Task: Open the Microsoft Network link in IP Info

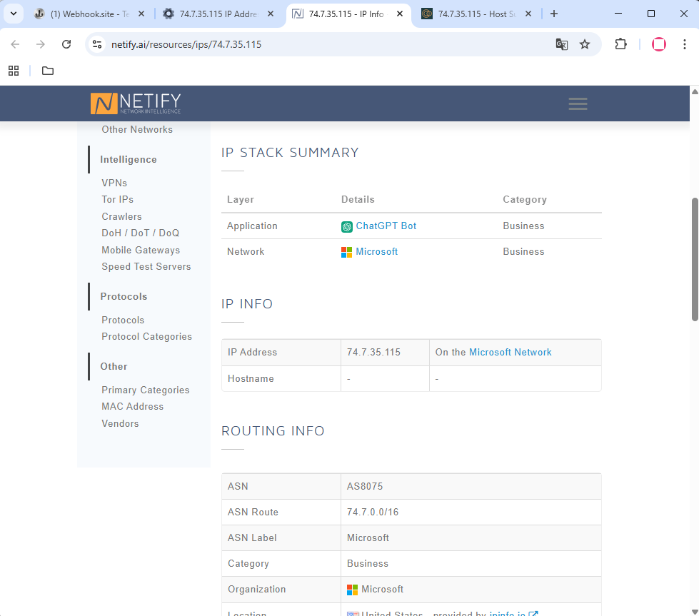Action: click(510, 352)
